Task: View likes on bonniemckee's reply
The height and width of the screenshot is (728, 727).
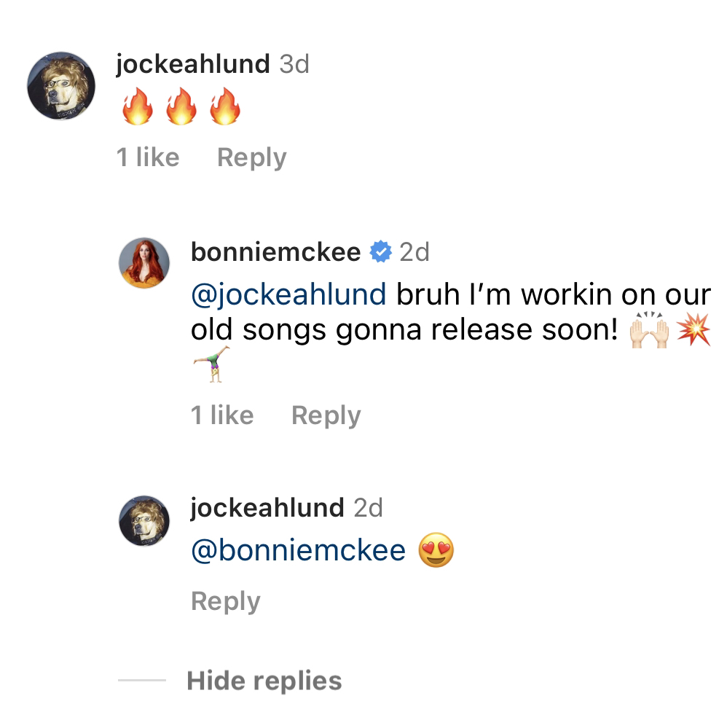Action: pos(222,415)
